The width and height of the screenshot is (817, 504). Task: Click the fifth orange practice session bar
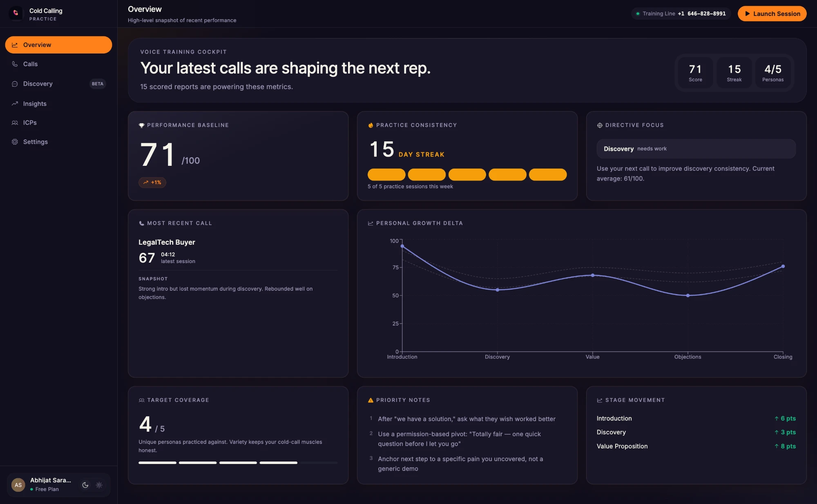[548, 174]
